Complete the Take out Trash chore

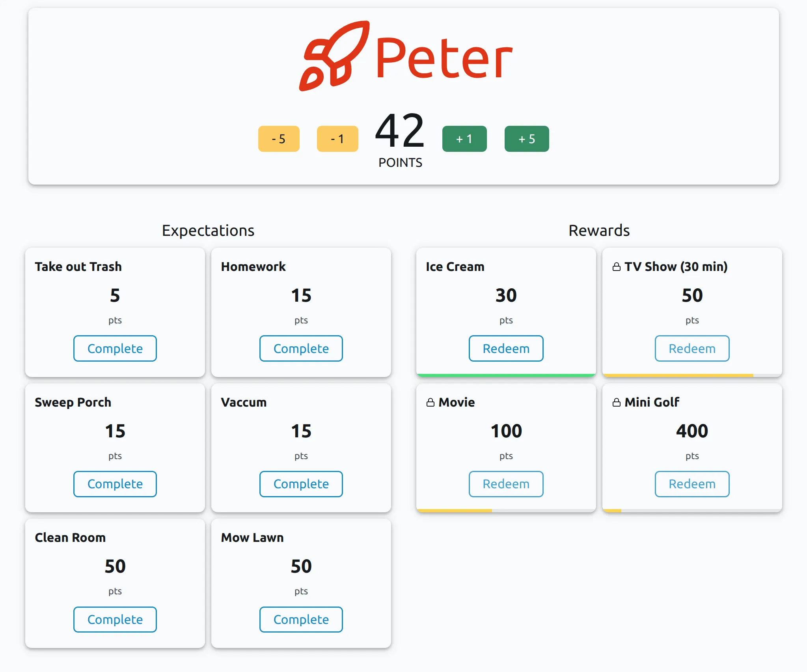coord(115,348)
